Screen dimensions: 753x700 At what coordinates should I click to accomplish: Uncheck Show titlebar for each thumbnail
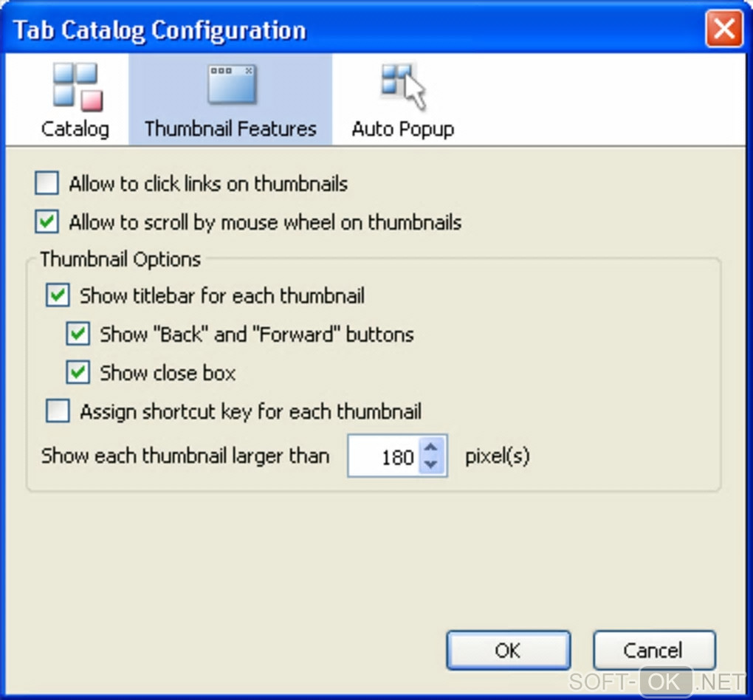[58, 296]
